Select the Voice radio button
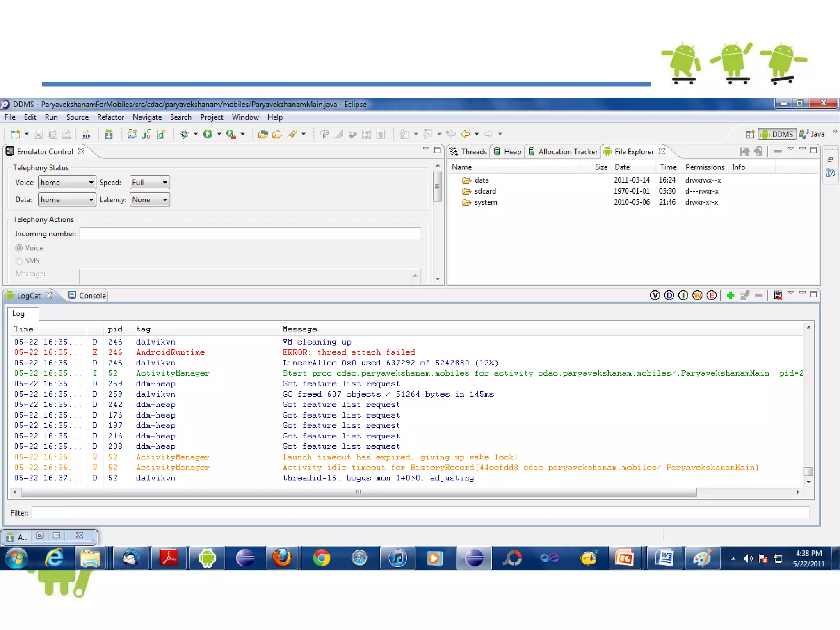840x630 pixels. pyautogui.click(x=19, y=248)
